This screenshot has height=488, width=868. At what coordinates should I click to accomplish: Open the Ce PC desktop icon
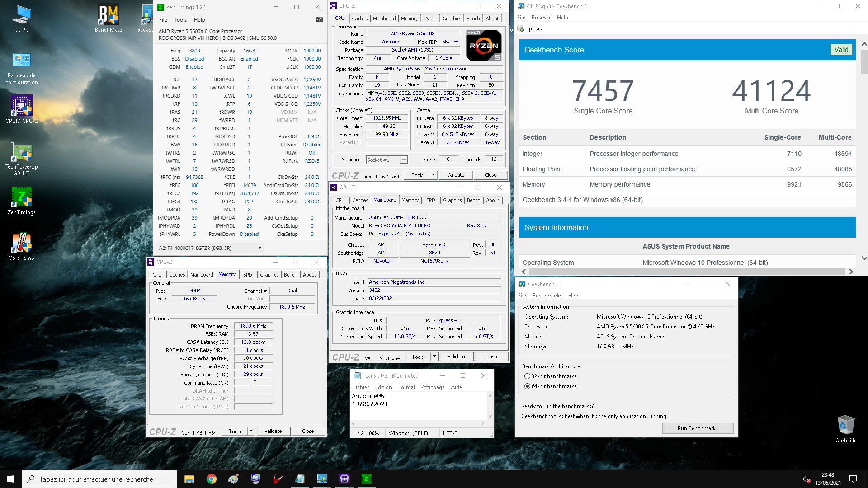pos(22,19)
